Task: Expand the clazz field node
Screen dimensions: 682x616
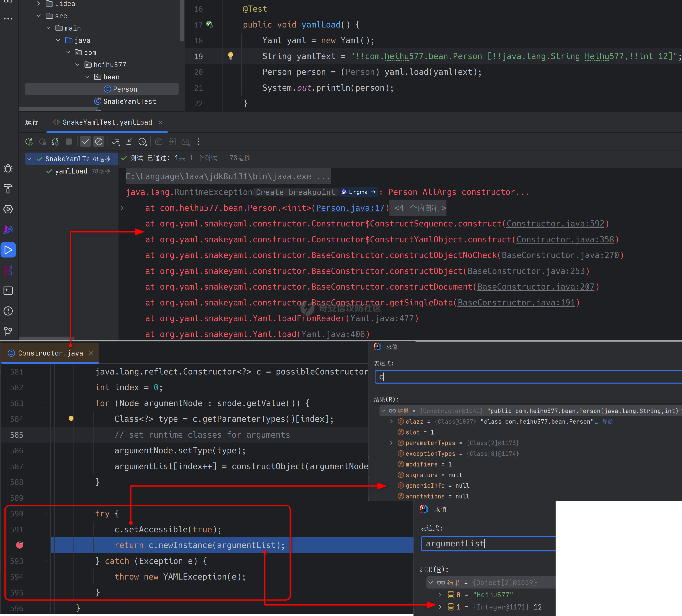Action: tap(391, 421)
